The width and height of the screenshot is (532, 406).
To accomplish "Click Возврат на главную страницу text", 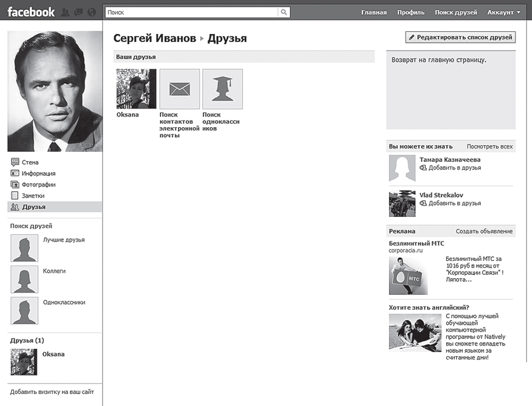I will pos(439,60).
